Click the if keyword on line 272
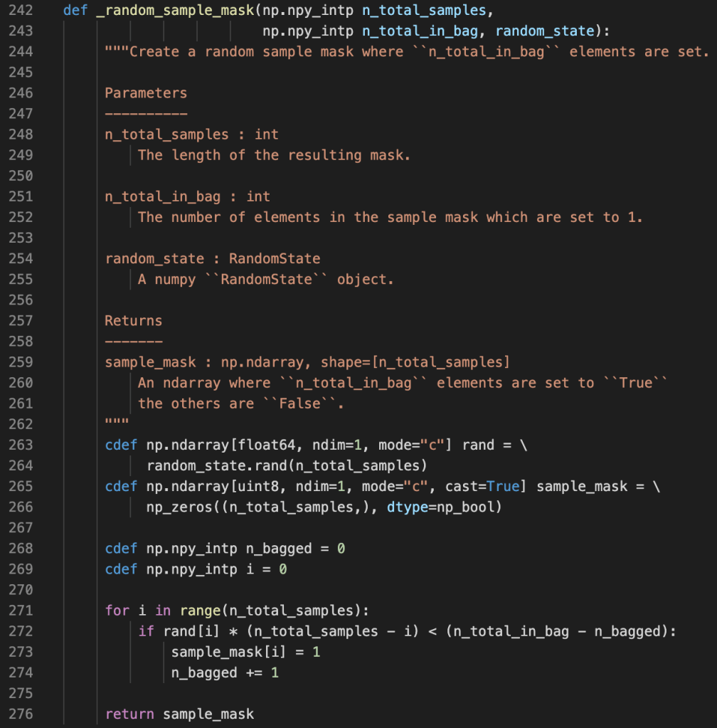Image resolution: width=717 pixels, height=728 pixels. tap(145, 631)
